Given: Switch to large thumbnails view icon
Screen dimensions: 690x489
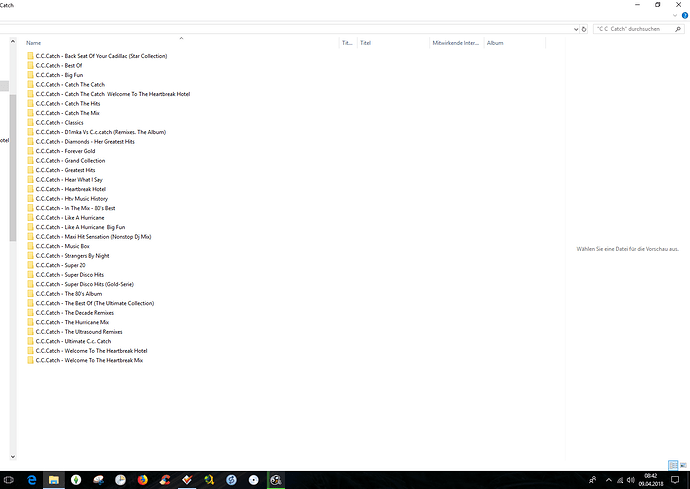Looking at the screenshot, I should click(683, 465).
